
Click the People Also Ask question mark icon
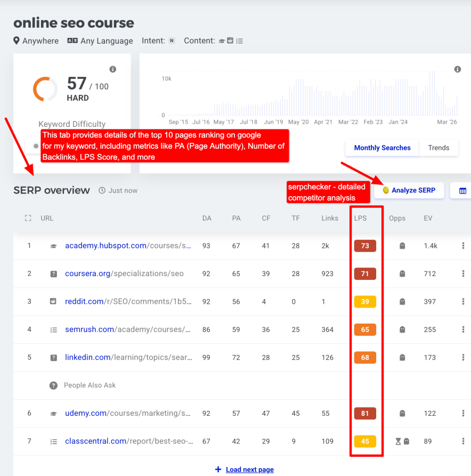click(x=53, y=385)
